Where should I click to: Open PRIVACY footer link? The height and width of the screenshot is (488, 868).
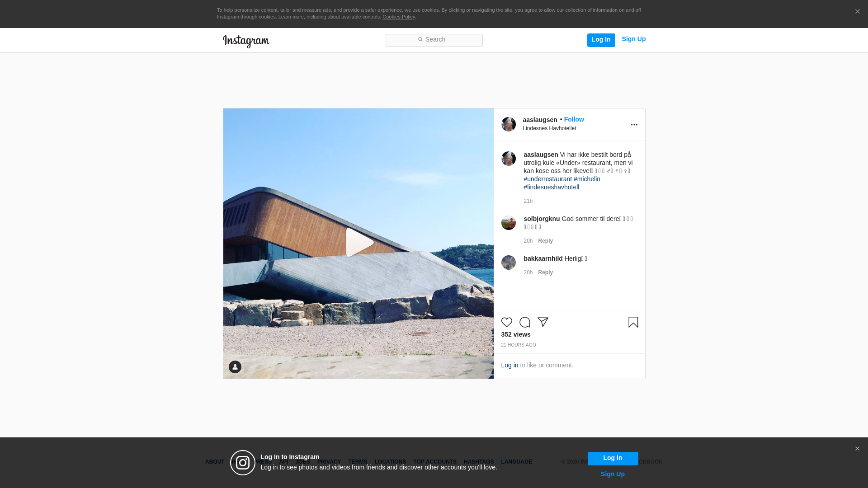pyautogui.click(x=329, y=462)
